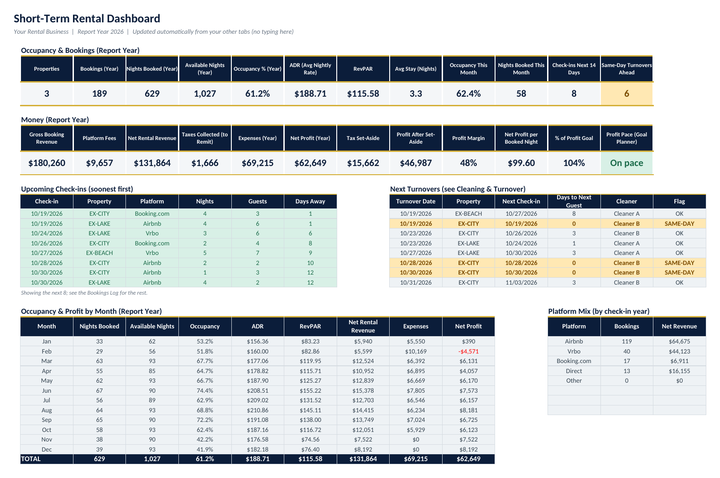Click the Platform Mix (by check-in year) heading
The image size is (720, 478).
coord(599,311)
